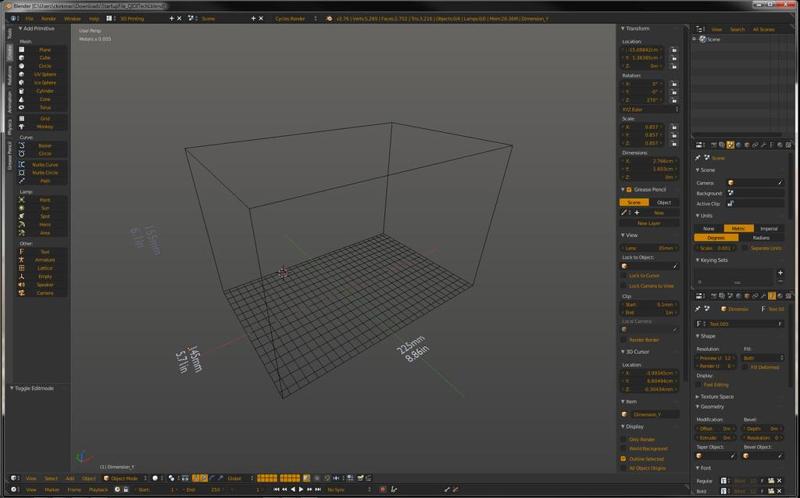Enable Lock to Cursor checkbox

point(624,276)
